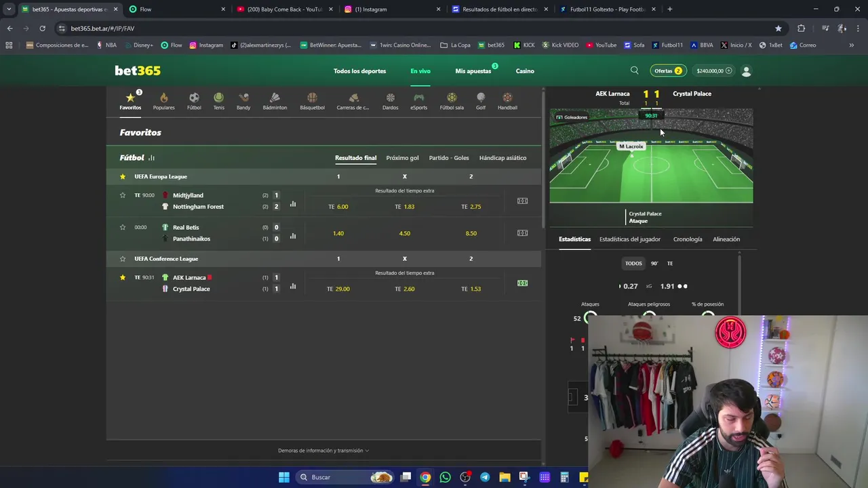
Task: Expand Demoras de información y transmisión
Action: 323,451
